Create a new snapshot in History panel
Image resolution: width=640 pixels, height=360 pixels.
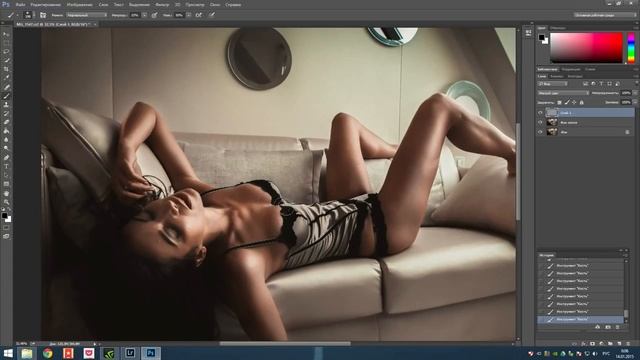(608, 327)
